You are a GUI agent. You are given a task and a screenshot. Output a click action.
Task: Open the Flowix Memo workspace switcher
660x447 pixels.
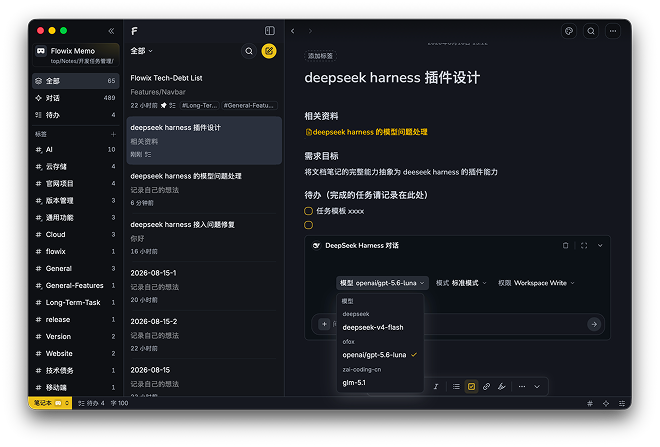(x=76, y=55)
